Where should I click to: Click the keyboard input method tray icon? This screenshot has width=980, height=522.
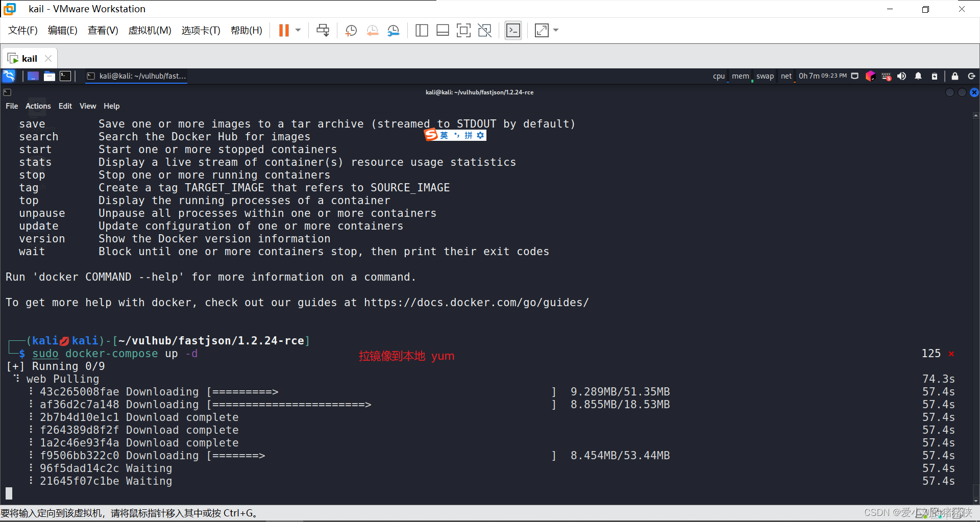tap(887, 77)
